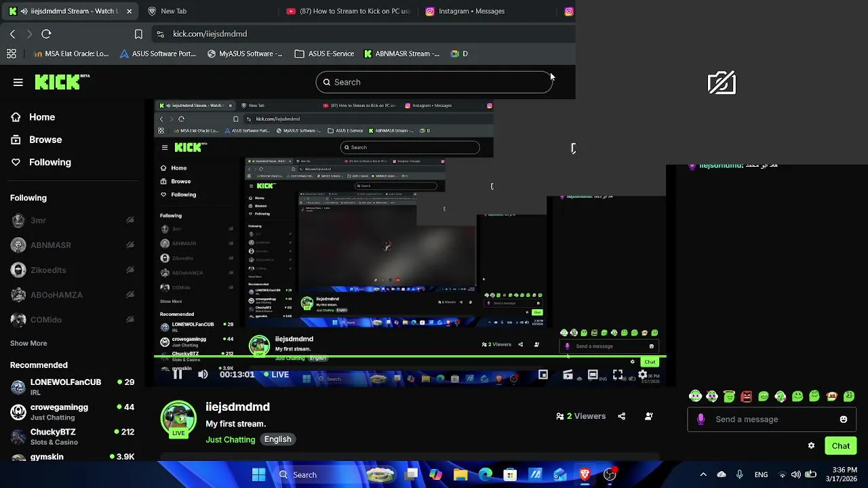Switch to How to Stream to Kick tab

(348, 11)
